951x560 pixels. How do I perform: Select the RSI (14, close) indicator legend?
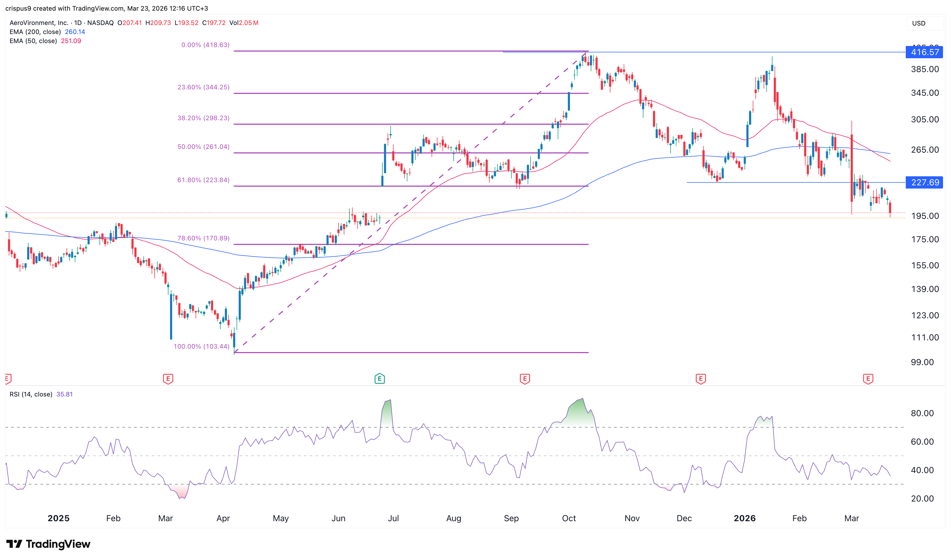(31, 394)
